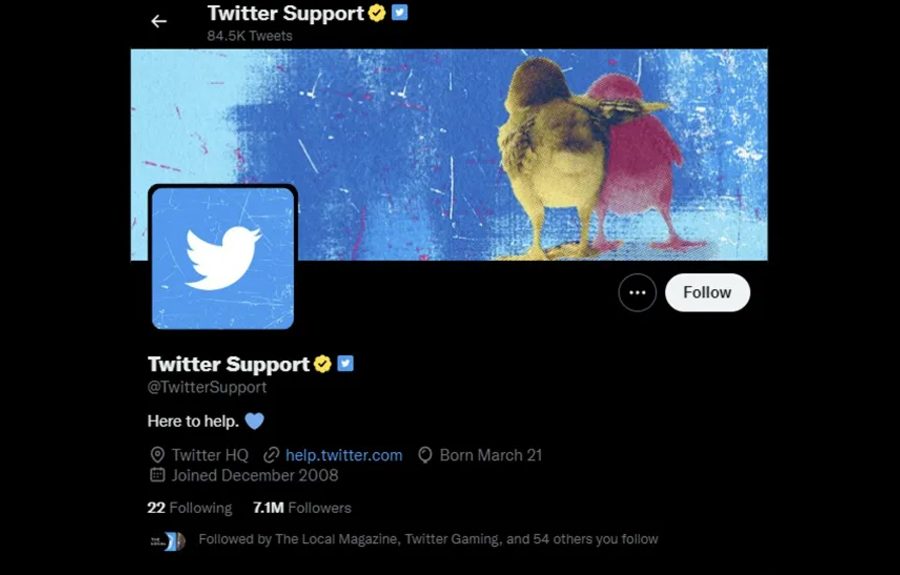Click the @TwitterSupport handle
The height and width of the screenshot is (575, 900).
click(x=207, y=387)
